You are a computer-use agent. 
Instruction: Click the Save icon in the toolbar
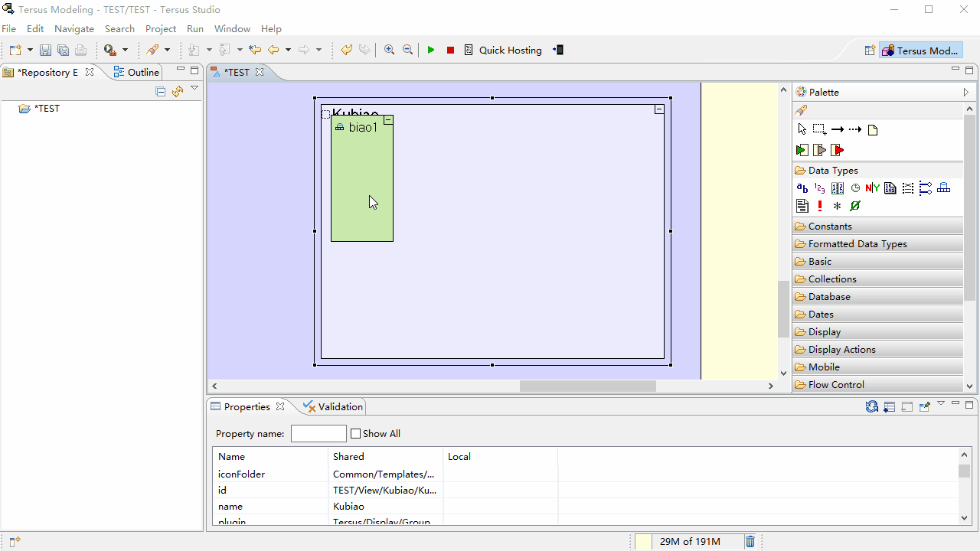point(46,50)
